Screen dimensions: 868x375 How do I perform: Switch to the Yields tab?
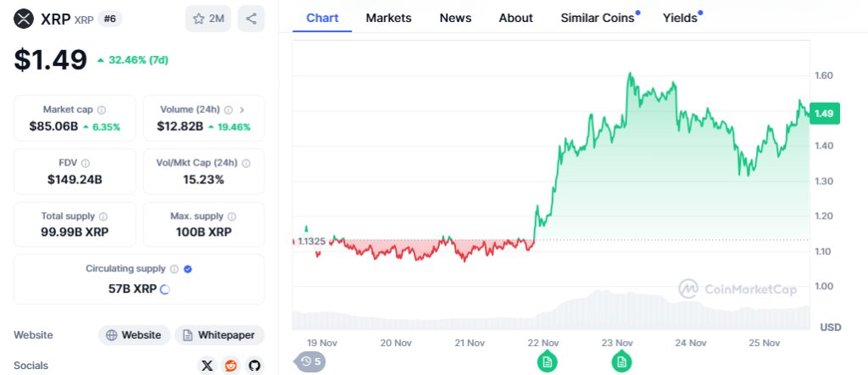[681, 19]
